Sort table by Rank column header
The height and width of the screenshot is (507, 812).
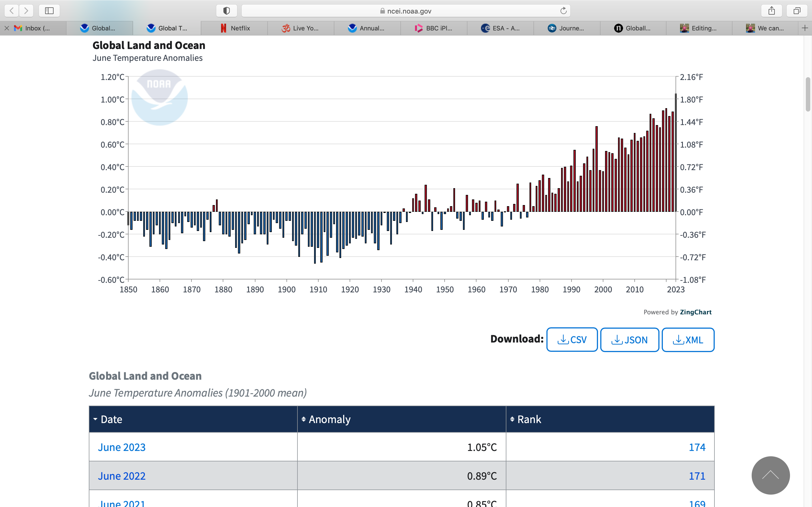[529, 419]
